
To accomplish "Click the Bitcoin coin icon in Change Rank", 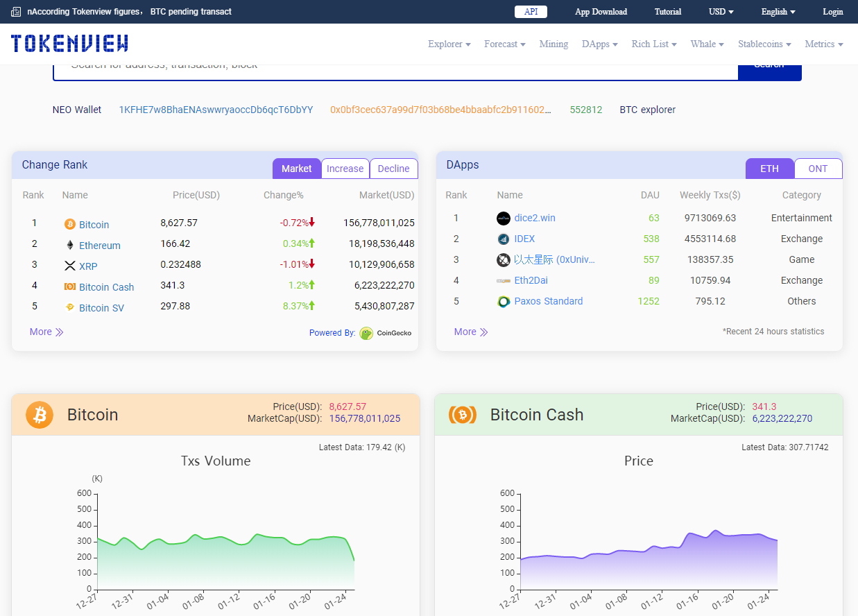I will point(69,224).
